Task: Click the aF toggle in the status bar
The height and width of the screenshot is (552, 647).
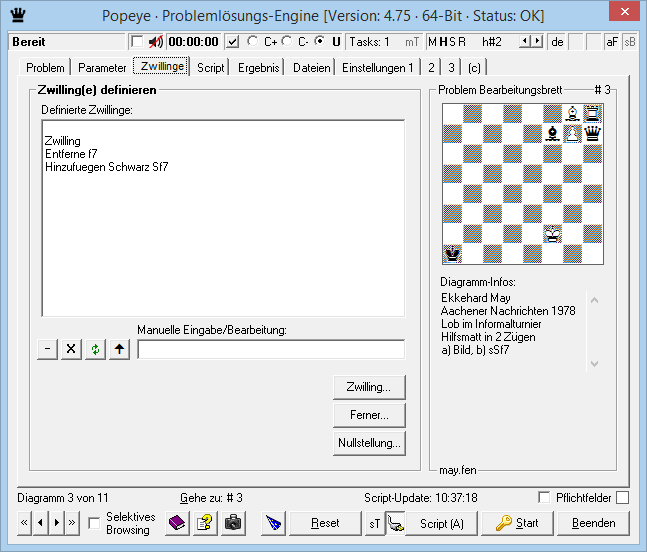Action: (x=612, y=42)
